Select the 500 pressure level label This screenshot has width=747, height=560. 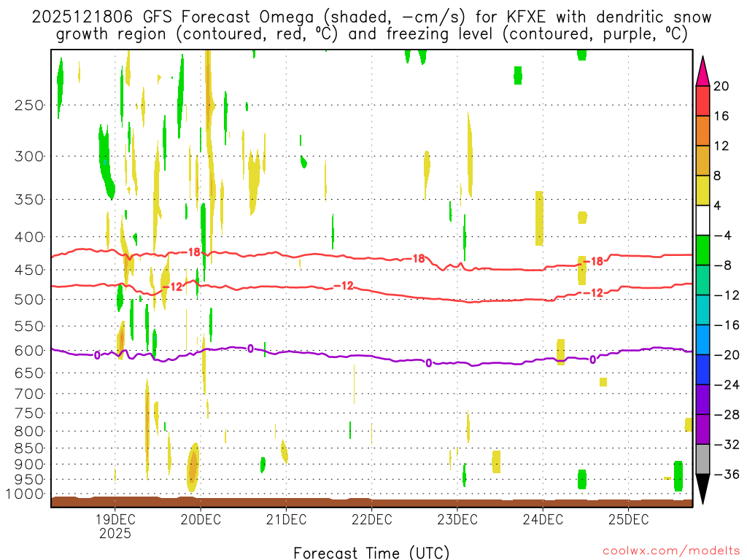[29, 300]
